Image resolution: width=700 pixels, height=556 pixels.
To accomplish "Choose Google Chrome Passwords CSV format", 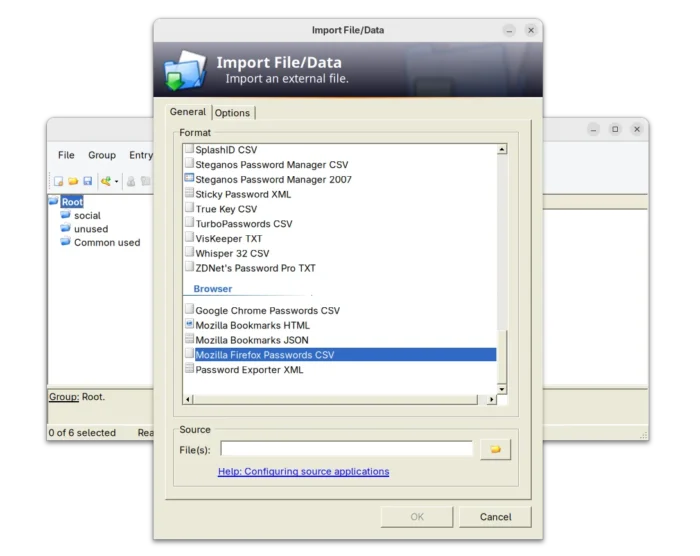I will pos(267,310).
